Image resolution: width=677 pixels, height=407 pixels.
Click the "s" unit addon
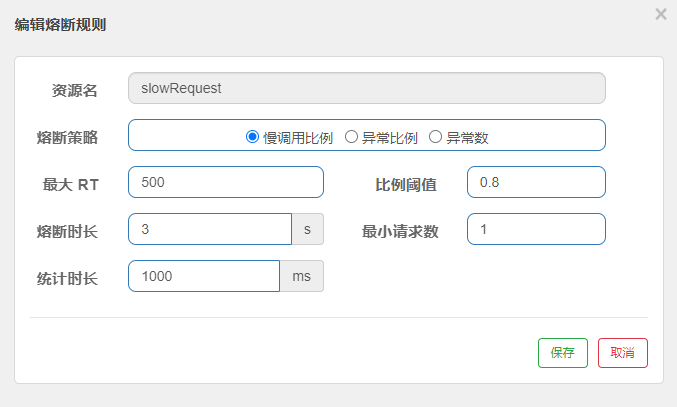point(308,229)
